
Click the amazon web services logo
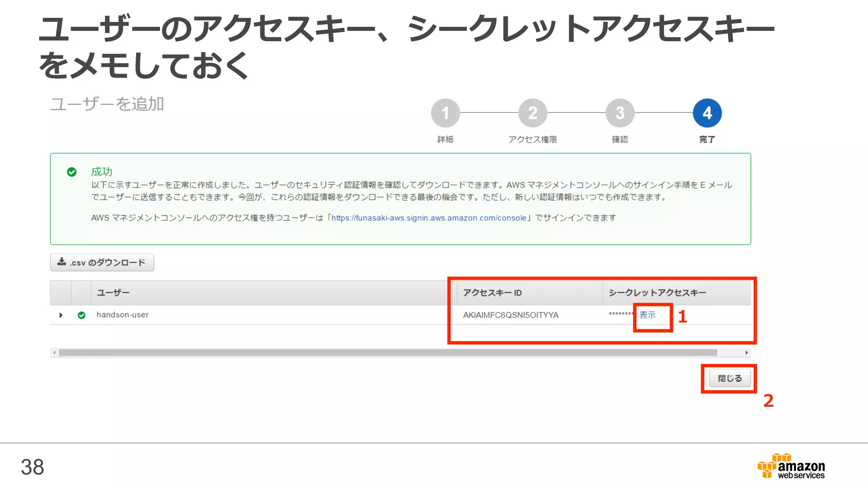pos(791,466)
